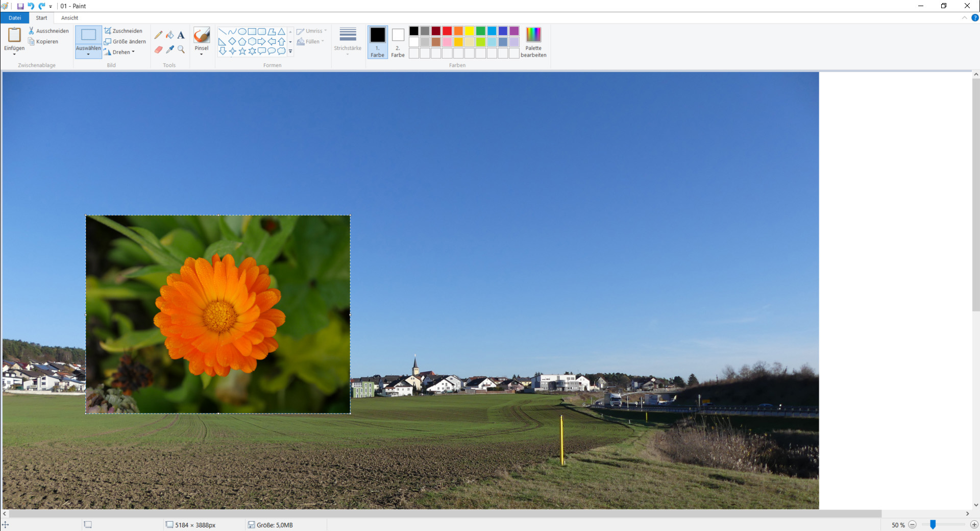Select the Pencil tool

pyautogui.click(x=158, y=35)
